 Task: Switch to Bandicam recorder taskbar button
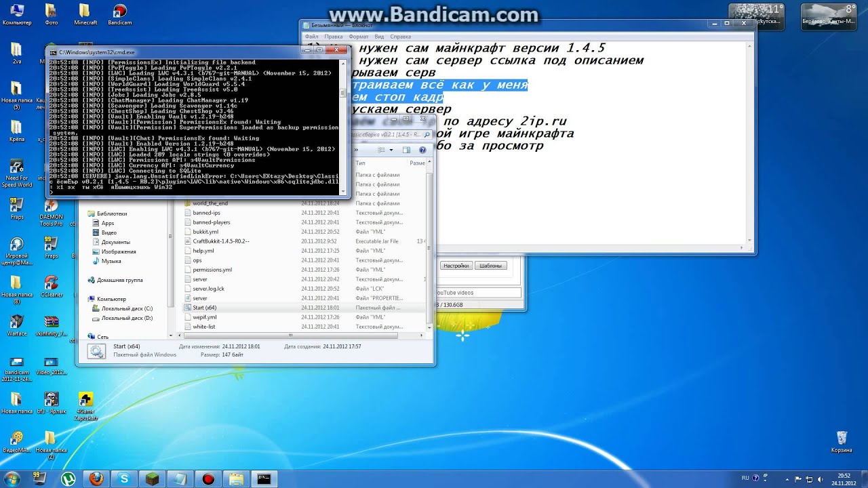(208, 479)
